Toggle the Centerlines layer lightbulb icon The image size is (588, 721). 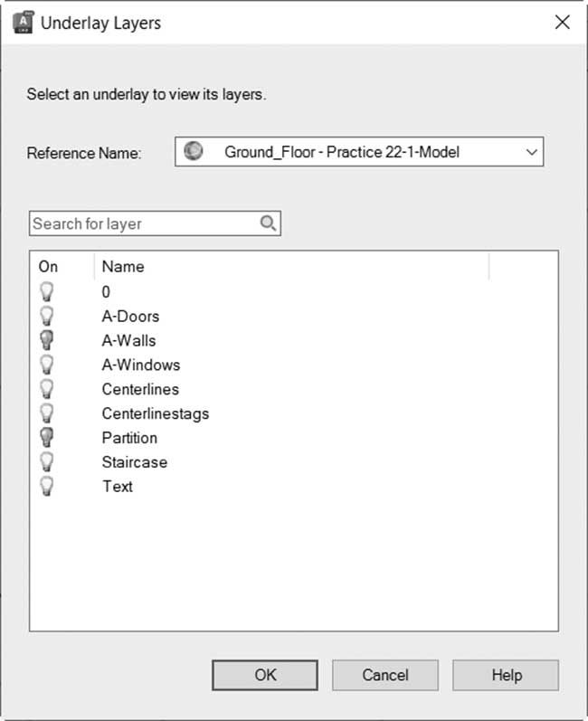coord(46,389)
